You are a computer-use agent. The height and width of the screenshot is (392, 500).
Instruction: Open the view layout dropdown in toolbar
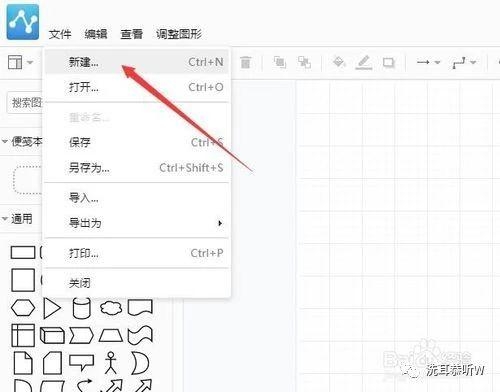[20, 62]
